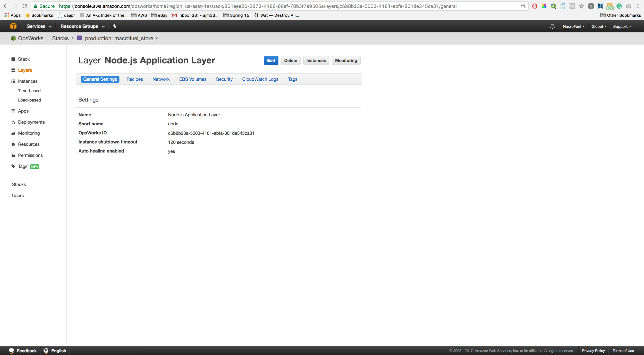The height and width of the screenshot is (355, 644).
Task: Reload the page with the refresh icon
Action: point(25,6)
